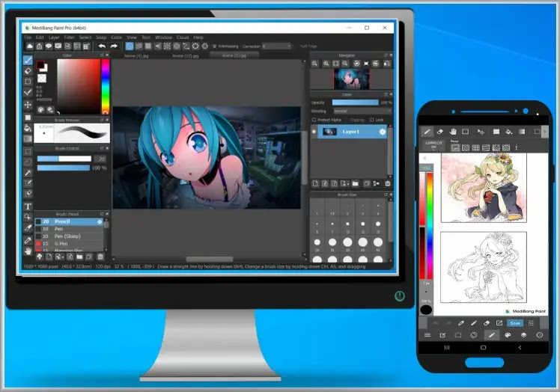Toggle the transparent color swatch

[42, 79]
